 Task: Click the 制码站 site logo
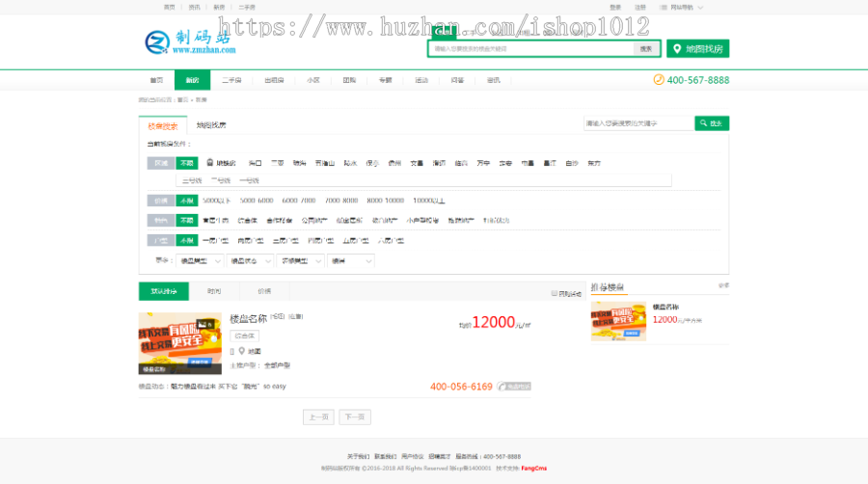click(x=190, y=42)
